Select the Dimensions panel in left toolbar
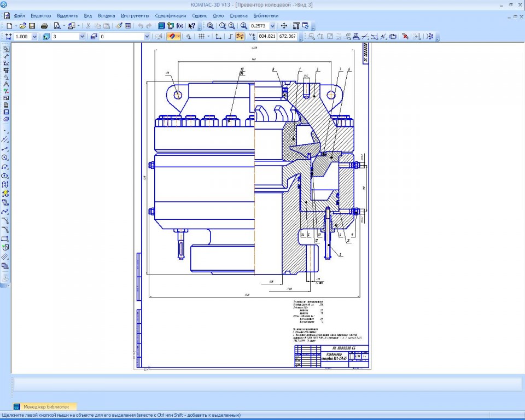 click(6, 56)
